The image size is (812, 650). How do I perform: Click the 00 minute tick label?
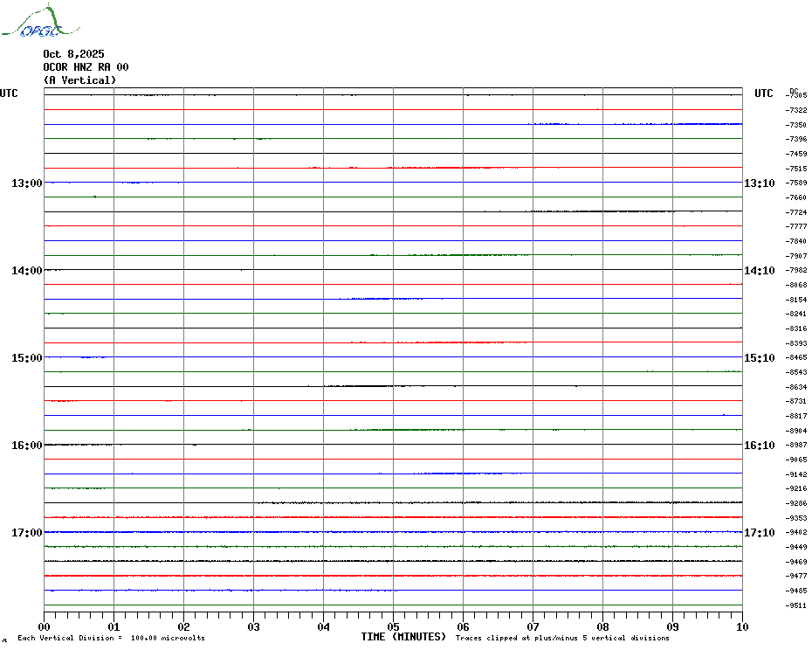[45, 626]
